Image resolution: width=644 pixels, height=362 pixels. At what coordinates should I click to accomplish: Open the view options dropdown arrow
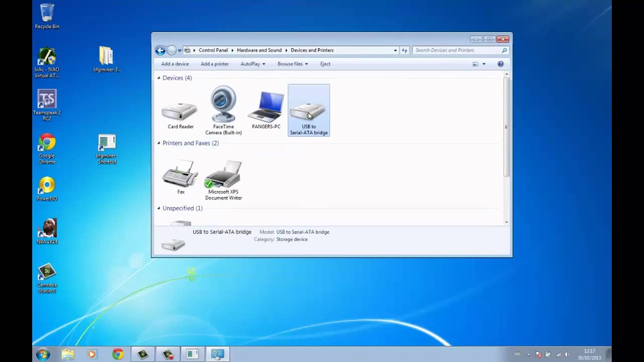click(484, 64)
